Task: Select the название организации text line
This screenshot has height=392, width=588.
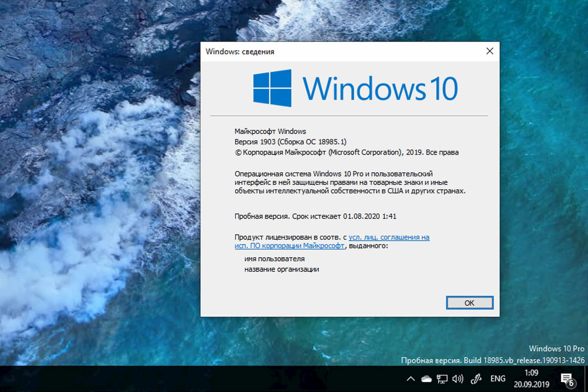Action: click(x=282, y=269)
